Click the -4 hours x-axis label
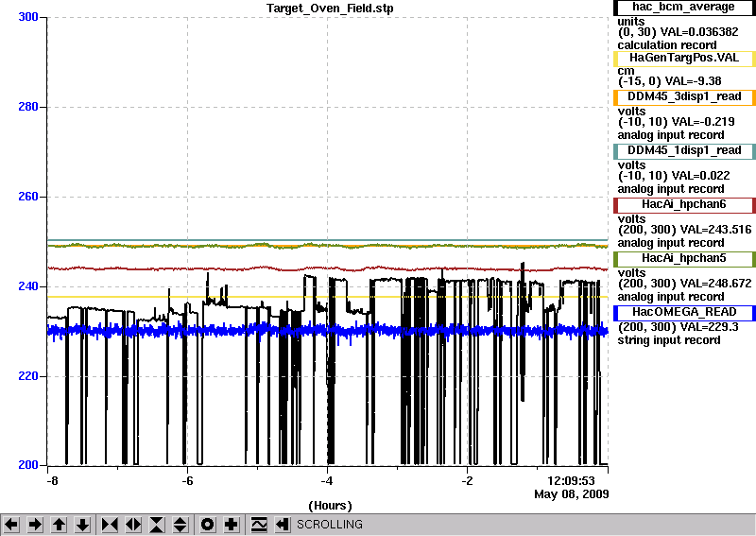This screenshot has width=756, height=536. [327, 481]
